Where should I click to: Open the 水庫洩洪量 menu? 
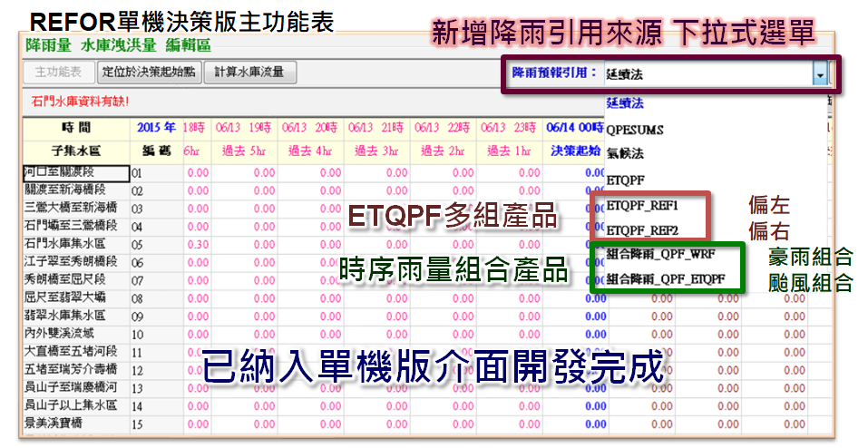tap(119, 44)
